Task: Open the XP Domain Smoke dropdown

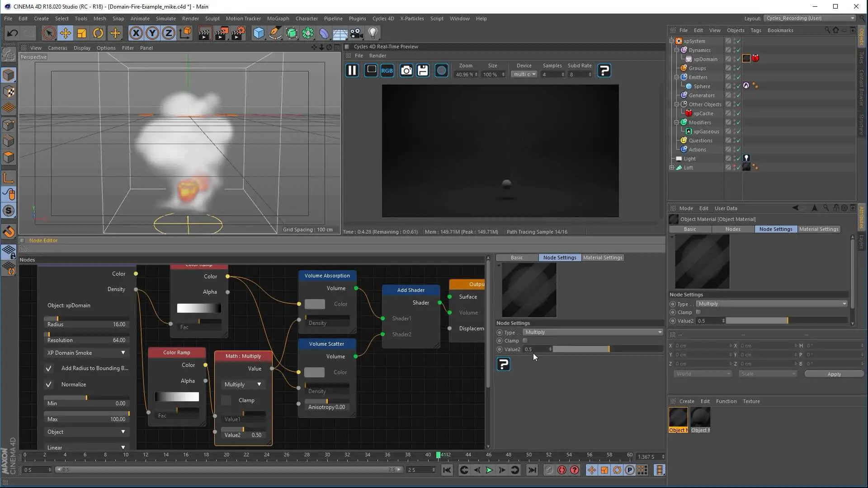Action: coord(86,353)
